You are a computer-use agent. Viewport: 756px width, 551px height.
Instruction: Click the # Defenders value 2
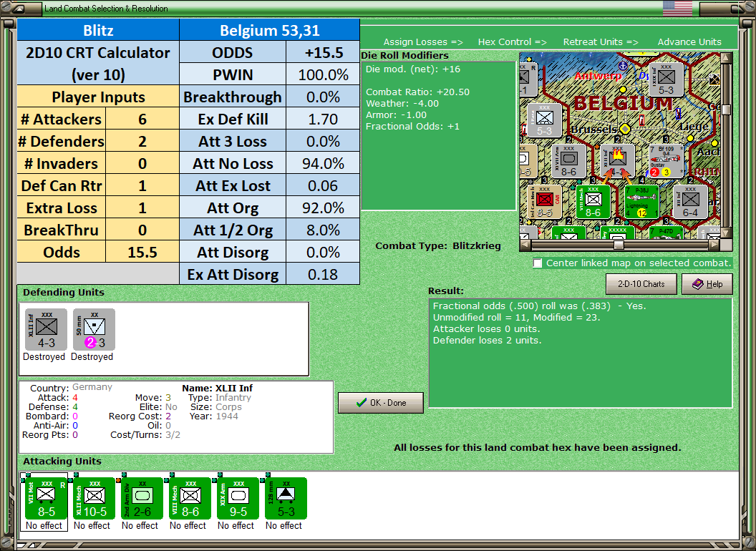[142, 141]
